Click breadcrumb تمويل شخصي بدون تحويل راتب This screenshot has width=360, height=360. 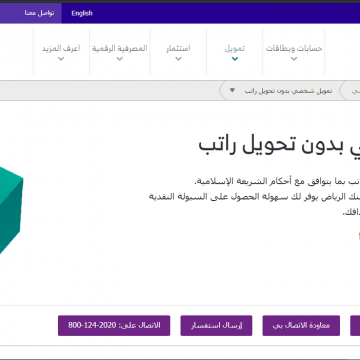point(288,91)
